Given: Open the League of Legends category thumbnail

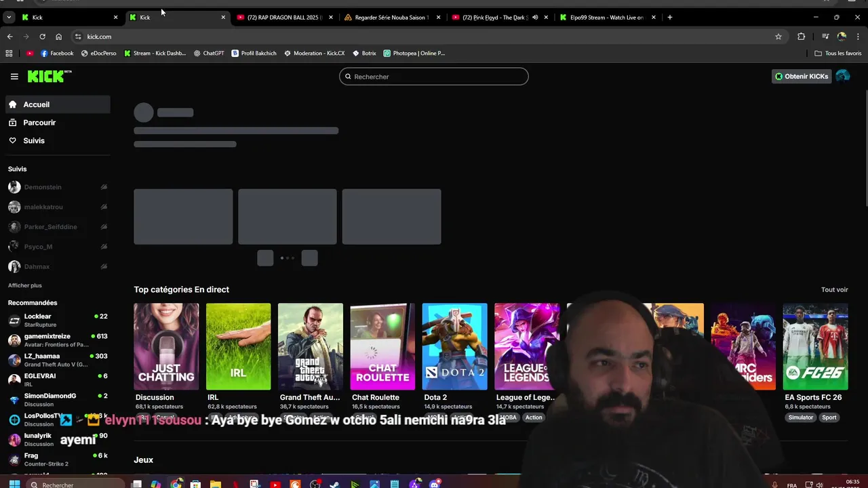Looking at the screenshot, I should tap(527, 346).
